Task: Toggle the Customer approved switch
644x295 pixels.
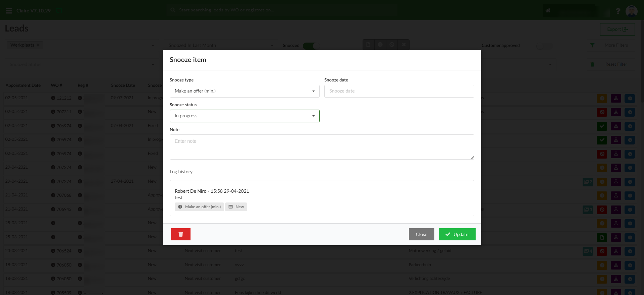Action: (544, 46)
